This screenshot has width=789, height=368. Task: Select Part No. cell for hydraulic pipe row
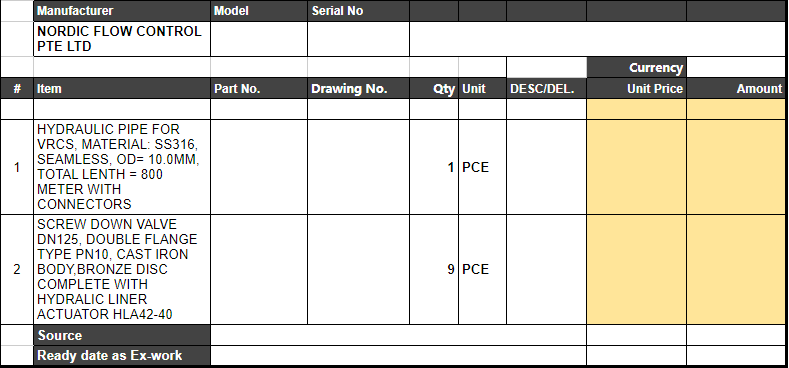259,167
